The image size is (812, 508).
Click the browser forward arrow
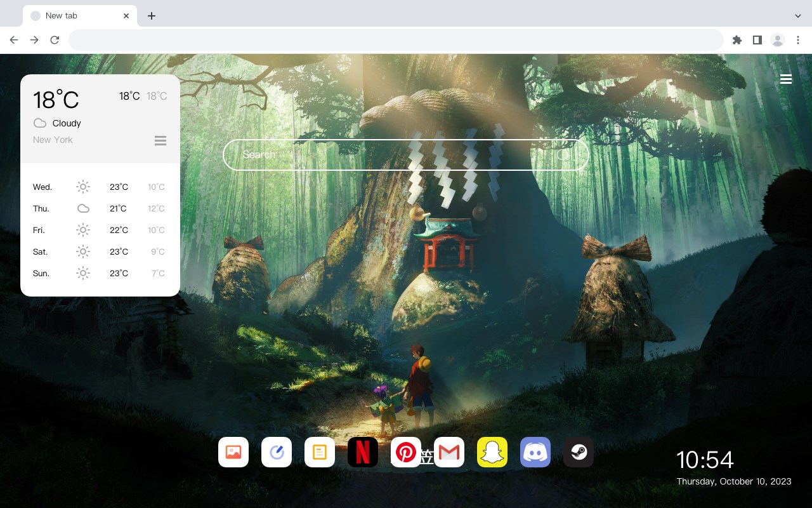pos(34,40)
